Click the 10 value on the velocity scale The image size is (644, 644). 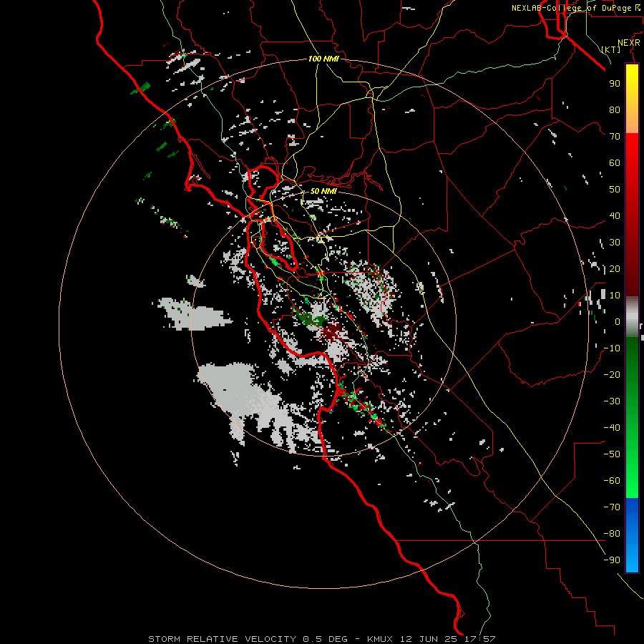click(615, 296)
